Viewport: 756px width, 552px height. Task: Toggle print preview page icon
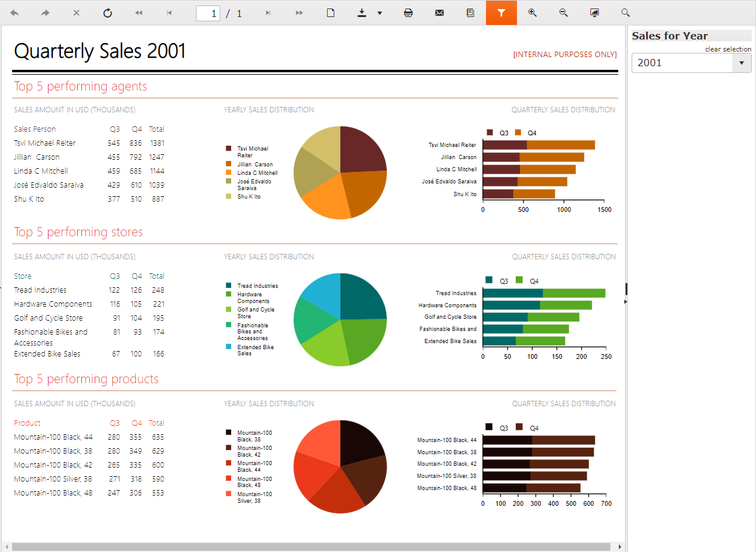coord(331,13)
